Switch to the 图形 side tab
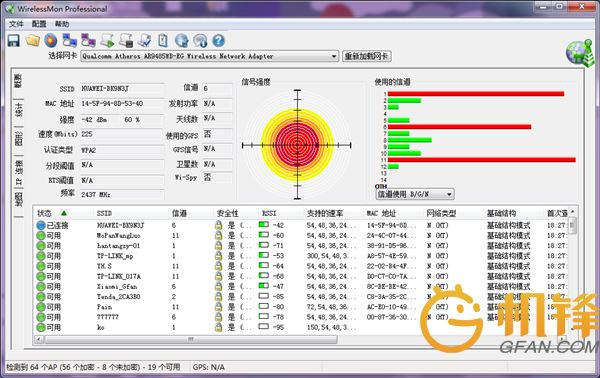600x378 pixels. 18,138
